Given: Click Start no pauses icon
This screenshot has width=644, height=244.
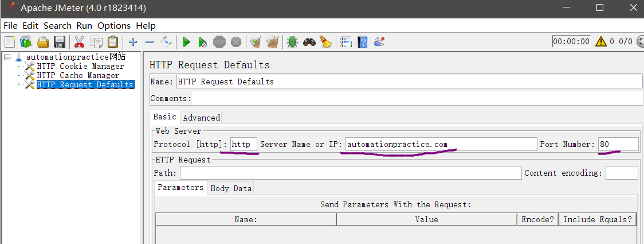Looking at the screenshot, I should pyautogui.click(x=202, y=41).
